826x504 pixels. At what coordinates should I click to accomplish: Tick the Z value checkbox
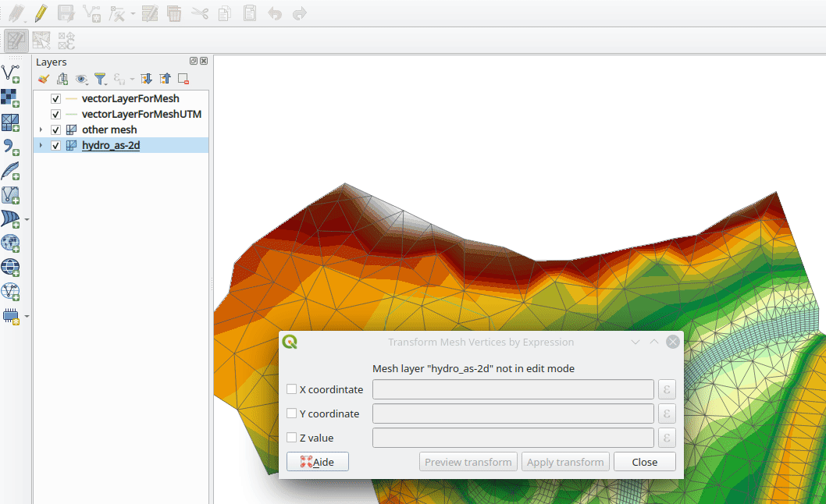[x=291, y=438]
